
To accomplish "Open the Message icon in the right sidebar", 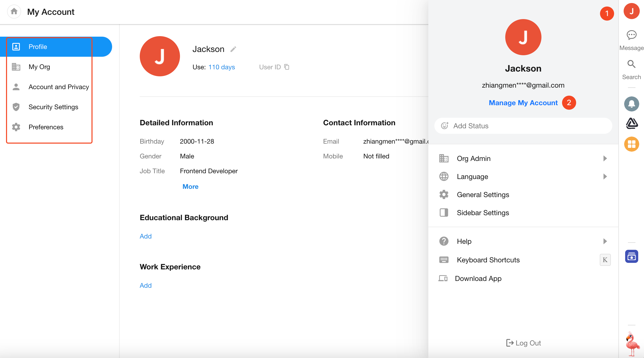I will pyautogui.click(x=631, y=35).
